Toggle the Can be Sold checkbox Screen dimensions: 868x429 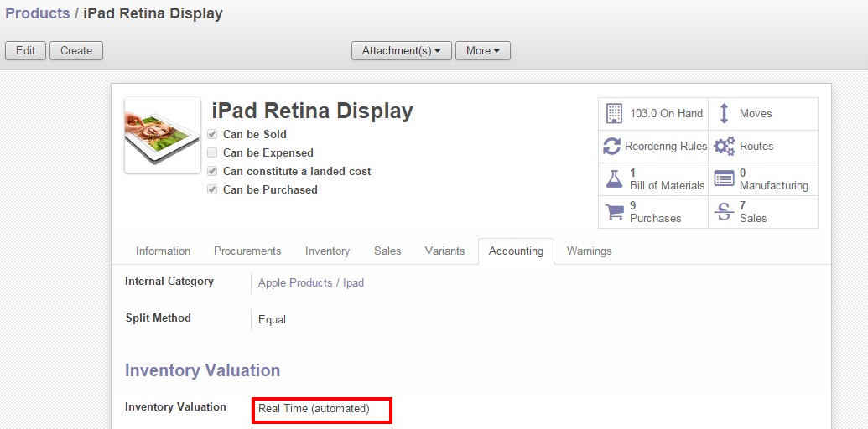pos(212,134)
